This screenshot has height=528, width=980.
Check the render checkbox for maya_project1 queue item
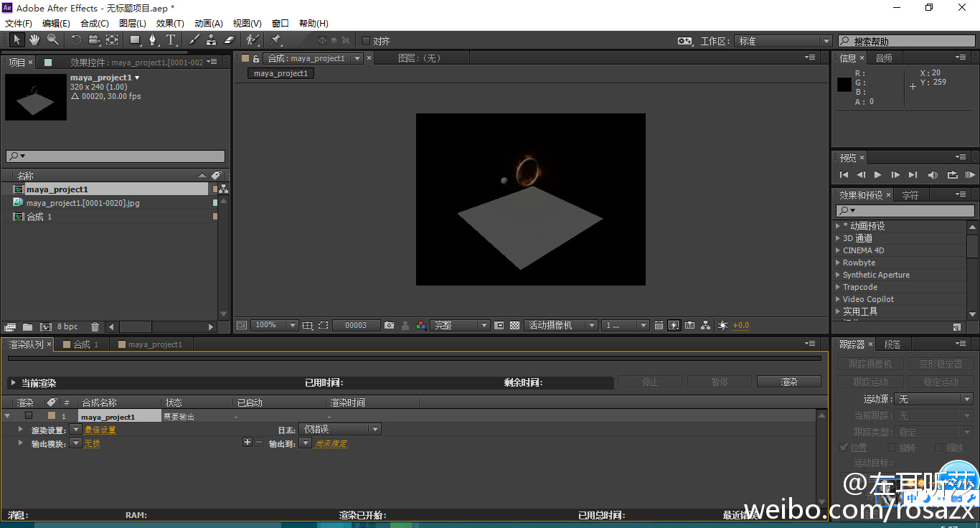29,416
